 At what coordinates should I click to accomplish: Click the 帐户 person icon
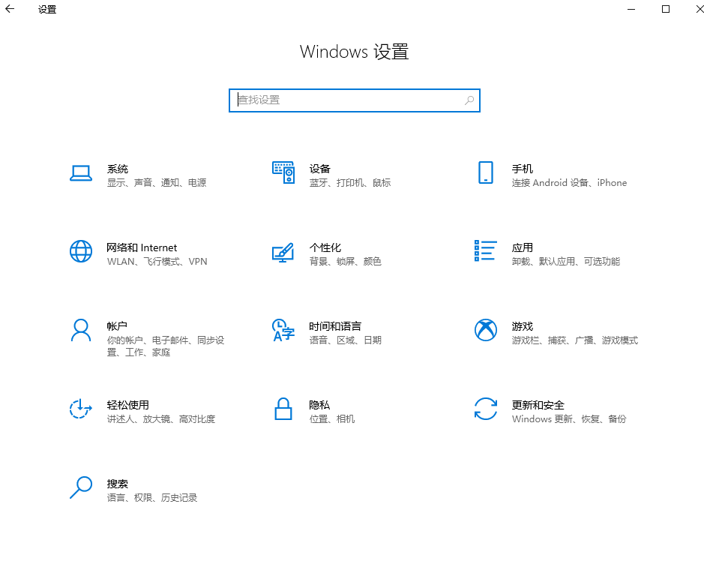(81, 330)
